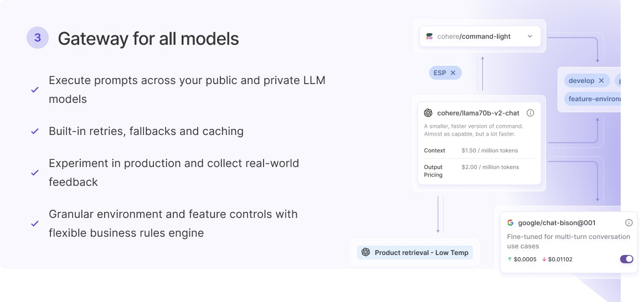
Task: Click the cohere/llama70b-v2-chat model title
Action: point(478,113)
